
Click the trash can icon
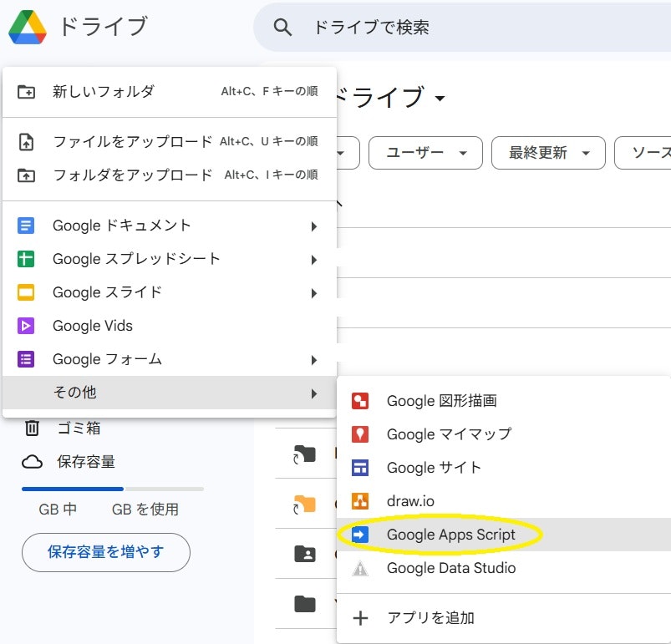pyautogui.click(x=32, y=428)
